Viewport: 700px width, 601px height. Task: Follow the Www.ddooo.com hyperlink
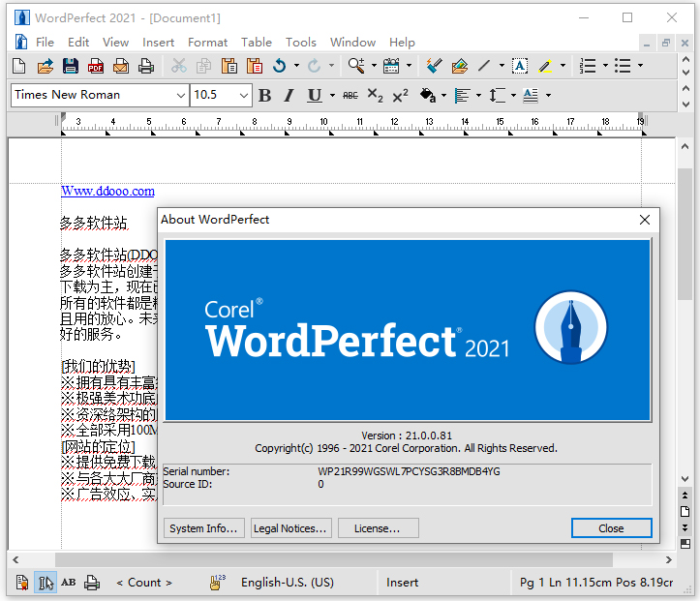(107, 192)
